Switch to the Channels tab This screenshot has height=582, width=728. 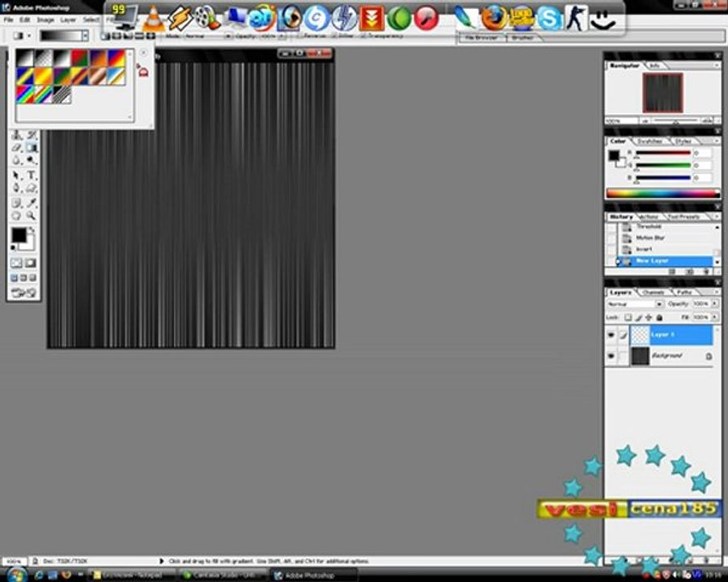click(x=654, y=293)
